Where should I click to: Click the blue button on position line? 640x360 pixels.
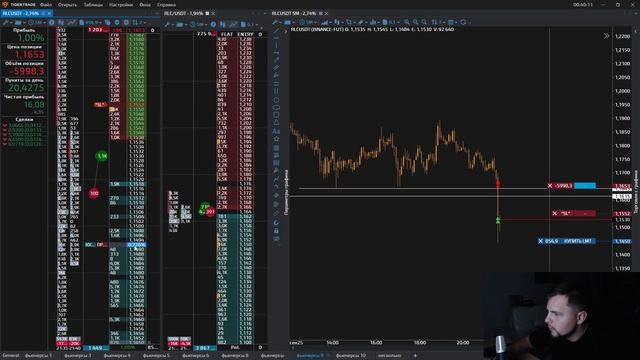click(x=585, y=186)
